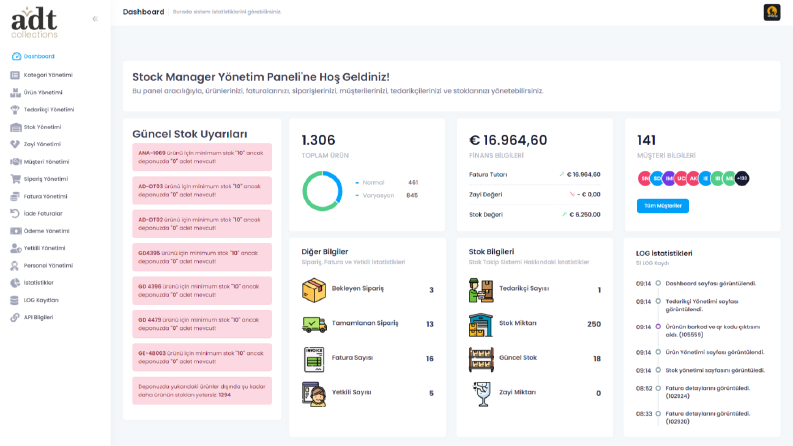Click the Fatura Tutarı value € 16.964,60

[x=583, y=174]
